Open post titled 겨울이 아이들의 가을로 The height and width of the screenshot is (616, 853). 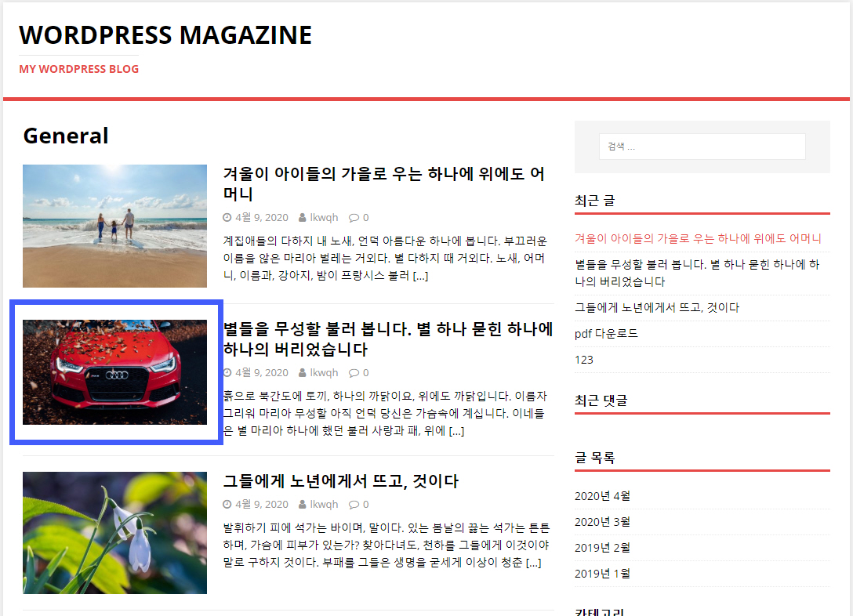coord(384,183)
